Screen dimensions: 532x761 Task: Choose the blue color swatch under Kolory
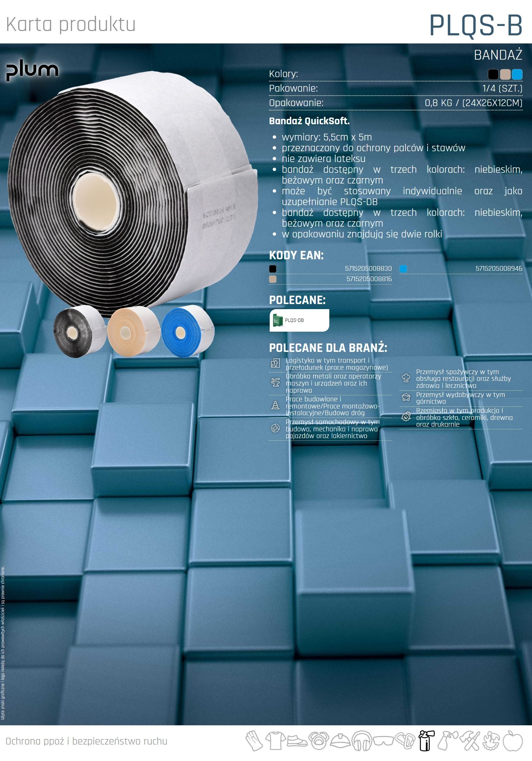517,74
